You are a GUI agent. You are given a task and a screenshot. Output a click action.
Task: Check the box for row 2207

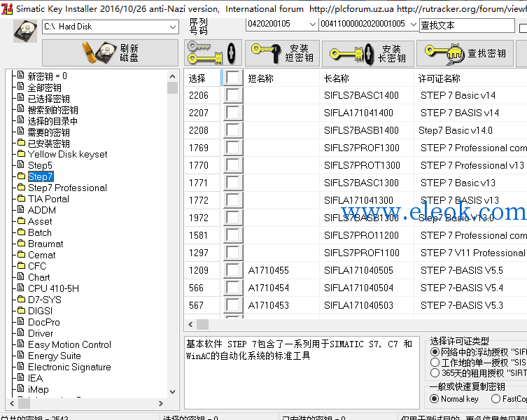[233, 113]
